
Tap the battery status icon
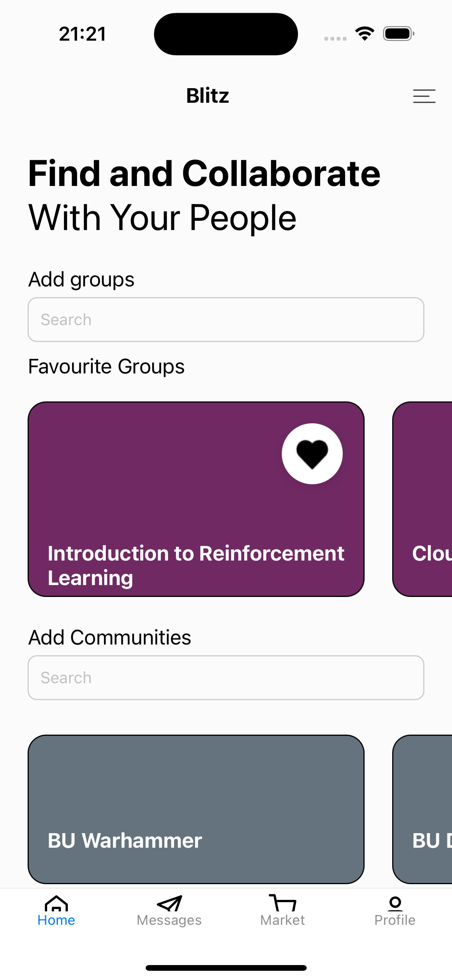click(398, 34)
